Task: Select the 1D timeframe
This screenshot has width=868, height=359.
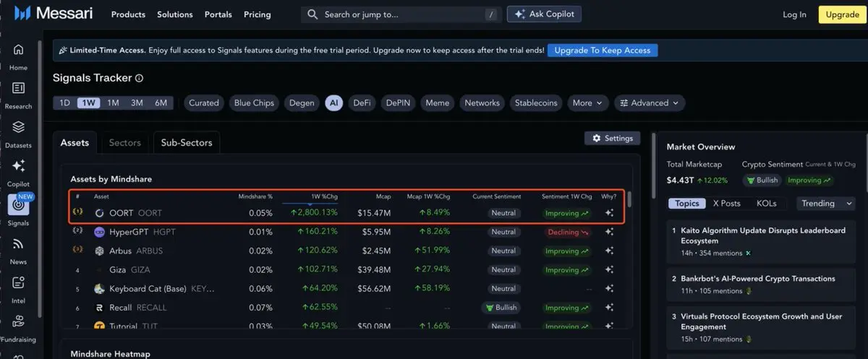Action: tap(64, 103)
